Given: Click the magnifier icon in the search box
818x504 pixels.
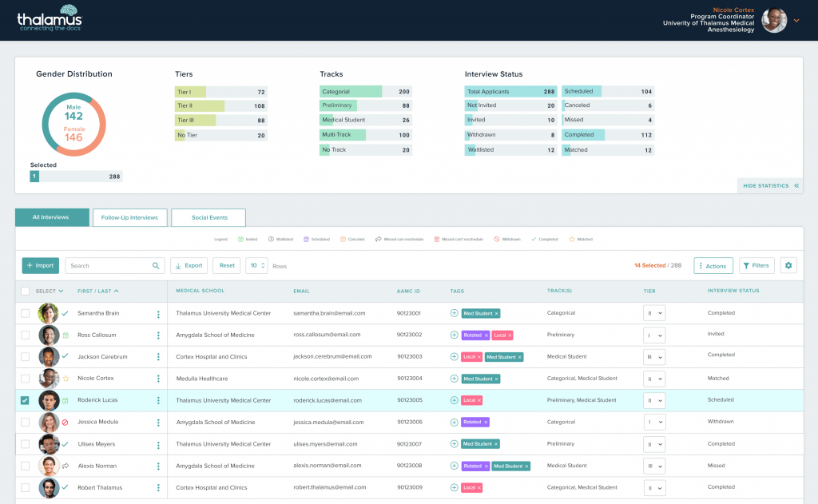Looking at the screenshot, I should pyautogui.click(x=156, y=266).
